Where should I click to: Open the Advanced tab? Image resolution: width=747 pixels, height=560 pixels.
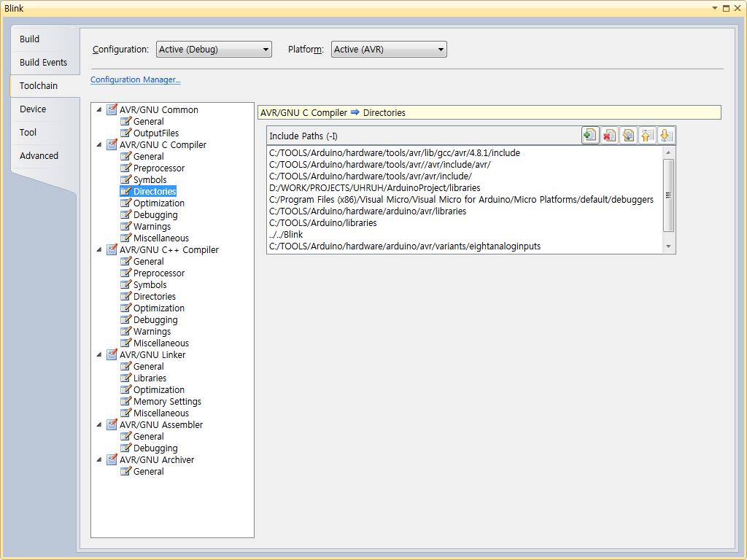point(39,156)
